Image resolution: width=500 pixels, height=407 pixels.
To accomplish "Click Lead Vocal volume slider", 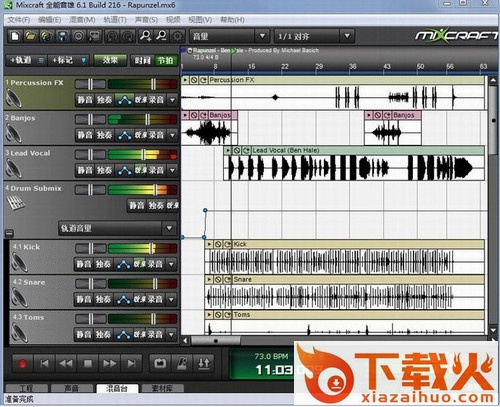I will [x=142, y=155].
